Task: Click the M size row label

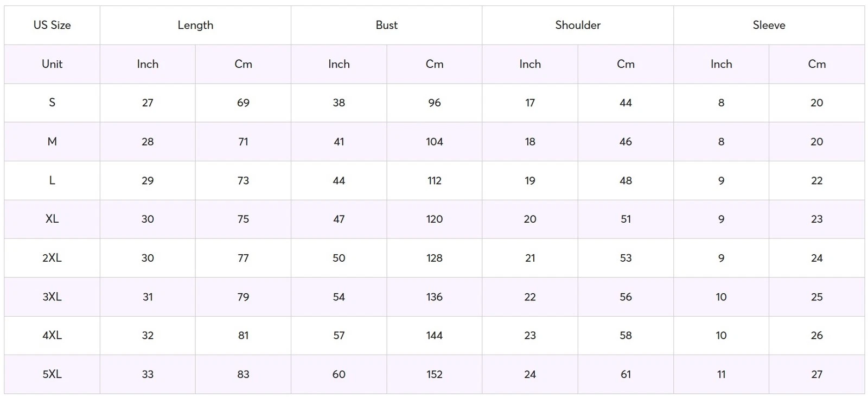Action: (52, 142)
